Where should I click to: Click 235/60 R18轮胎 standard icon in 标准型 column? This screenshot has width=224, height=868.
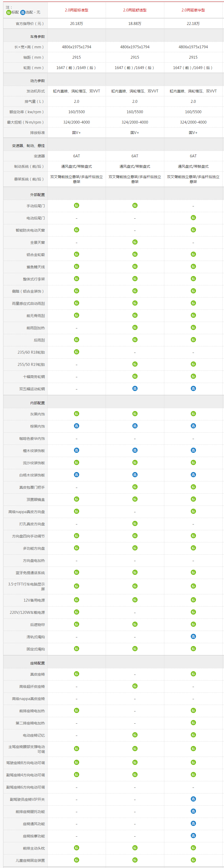click(x=77, y=352)
